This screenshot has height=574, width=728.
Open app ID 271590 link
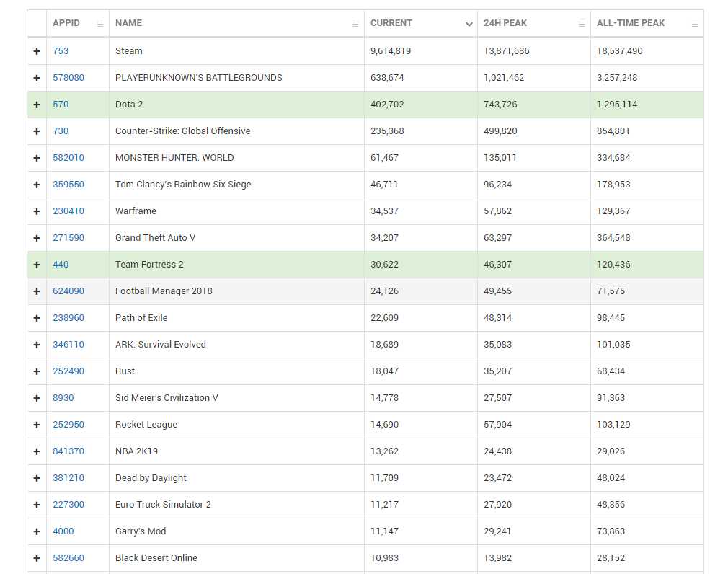pyautogui.click(x=68, y=238)
